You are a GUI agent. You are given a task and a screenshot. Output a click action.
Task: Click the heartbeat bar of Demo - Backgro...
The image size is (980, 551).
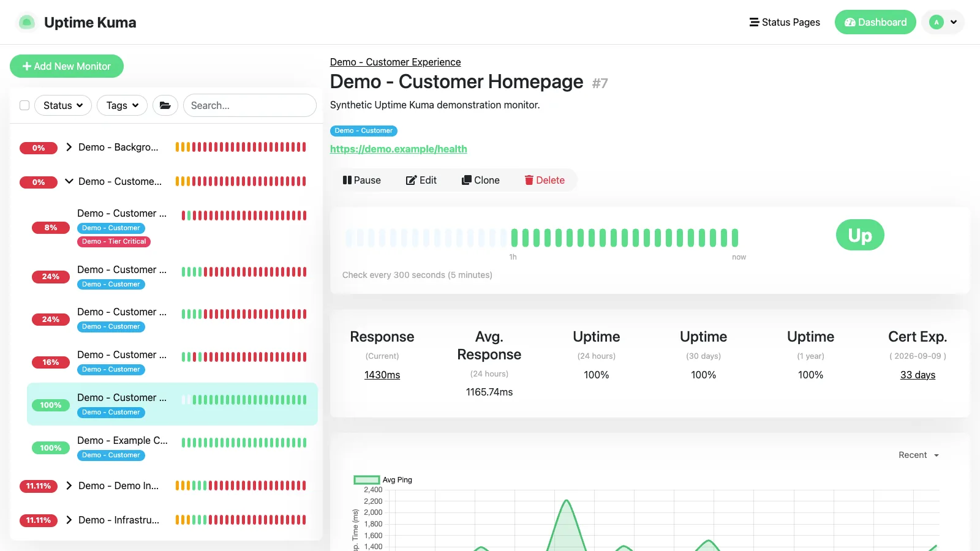tap(241, 147)
